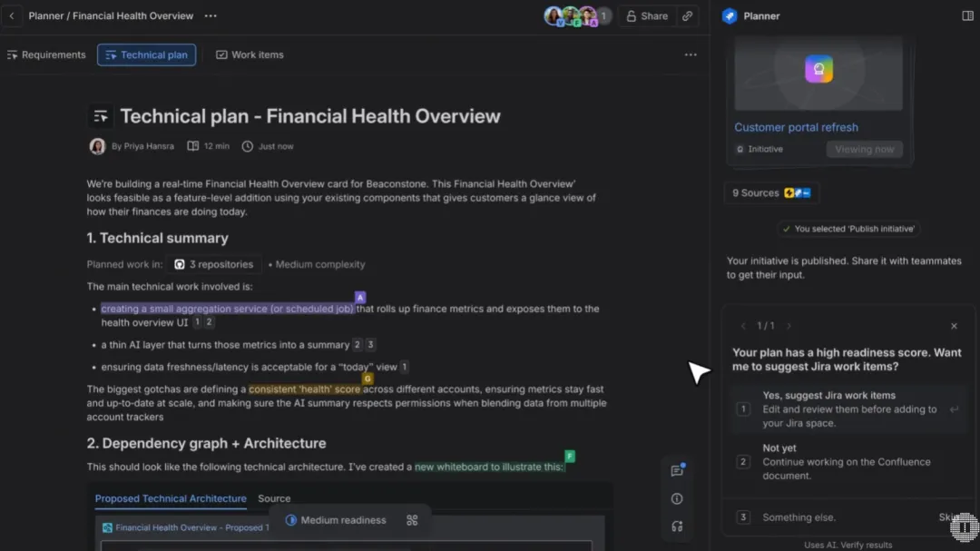Open the Customer portal refresh thumbnail

click(x=818, y=74)
